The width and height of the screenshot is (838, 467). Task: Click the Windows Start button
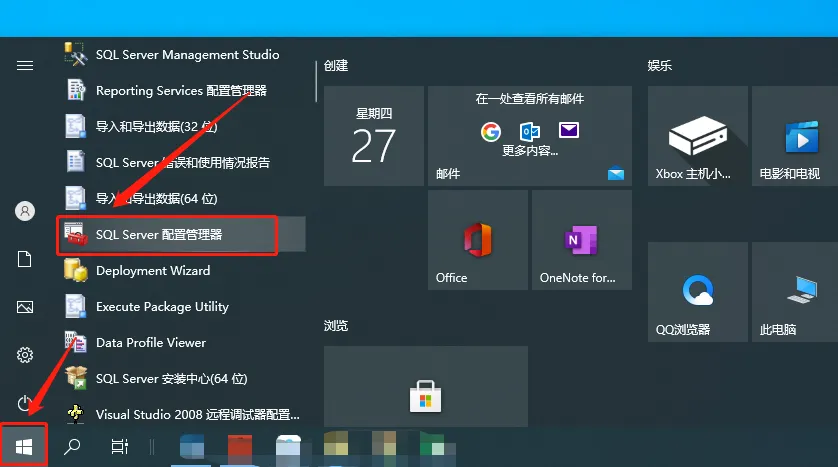click(24, 447)
